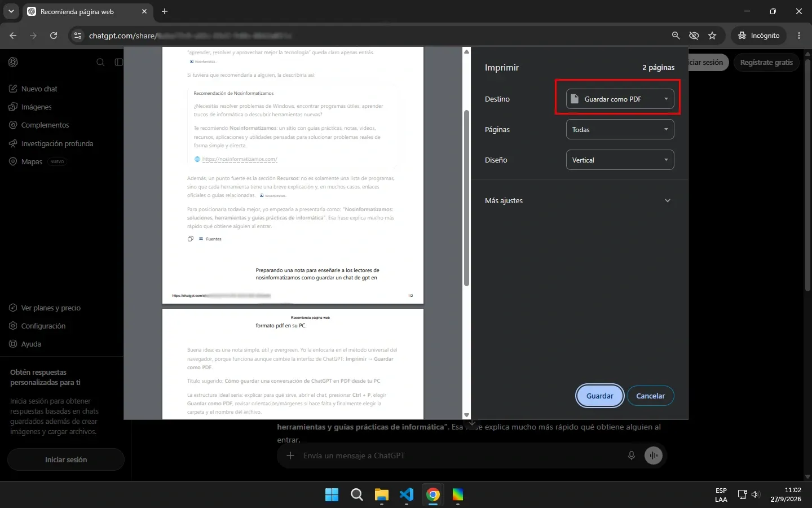Click the Incógnito profile button
This screenshot has width=812, height=508.
(759, 36)
